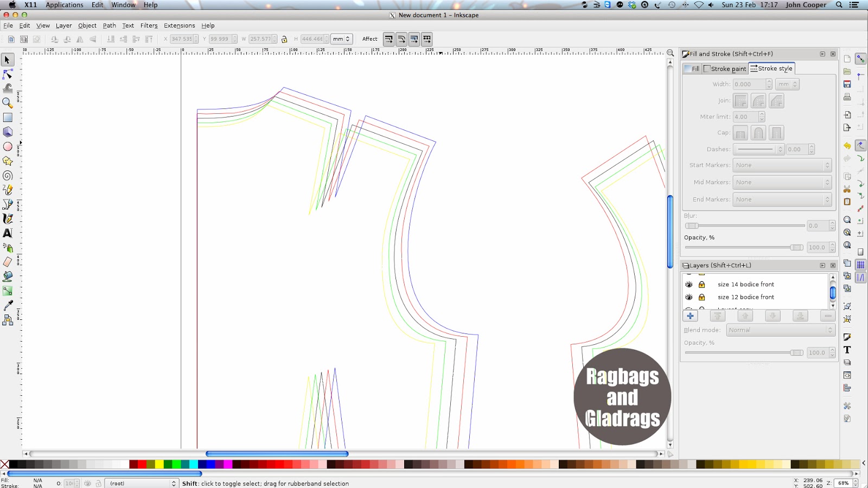Viewport: 868px width, 488px height.
Task: Toggle scale rounded corners affect option
Action: point(401,39)
